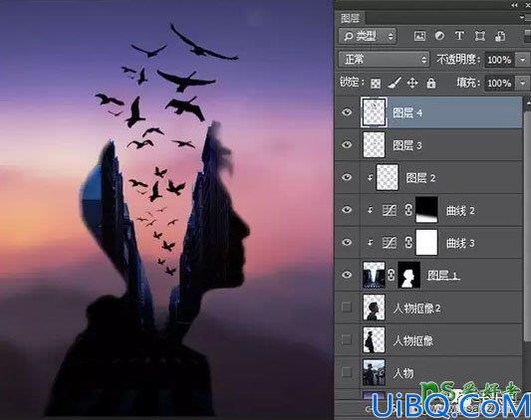The image size is (531, 420).
Task: Show 人物抠像 layer
Action: coord(347,339)
